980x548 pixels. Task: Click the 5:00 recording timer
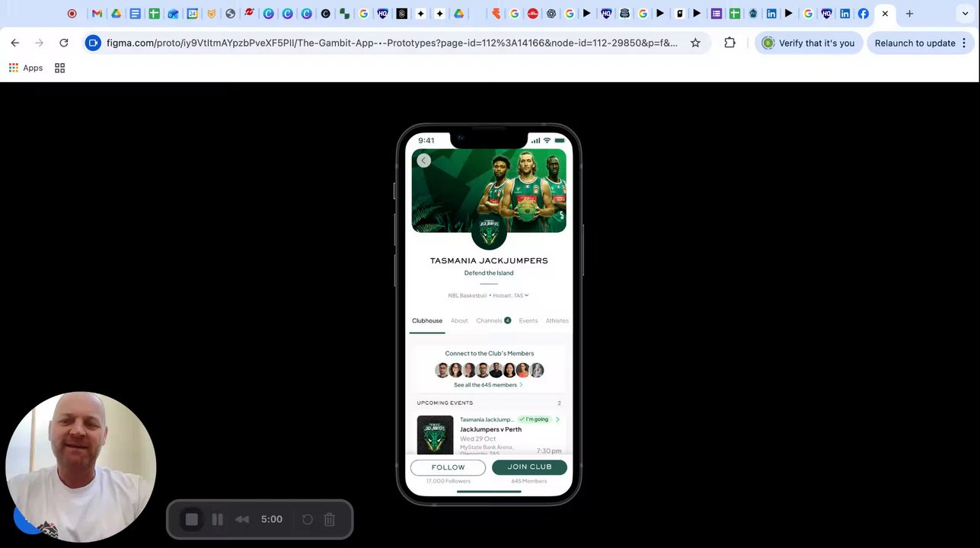(272, 519)
